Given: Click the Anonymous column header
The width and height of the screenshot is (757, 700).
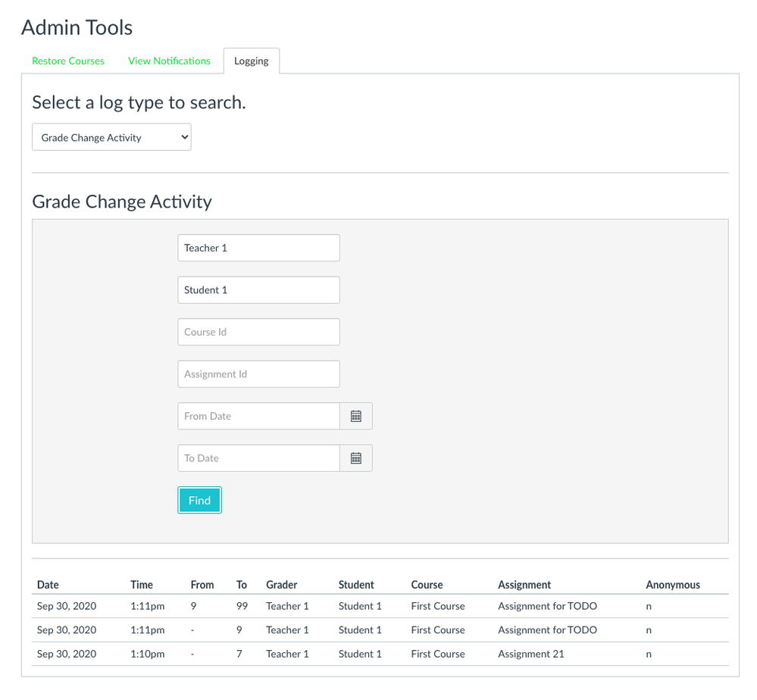Looking at the screenshot, I should (673, 585).
